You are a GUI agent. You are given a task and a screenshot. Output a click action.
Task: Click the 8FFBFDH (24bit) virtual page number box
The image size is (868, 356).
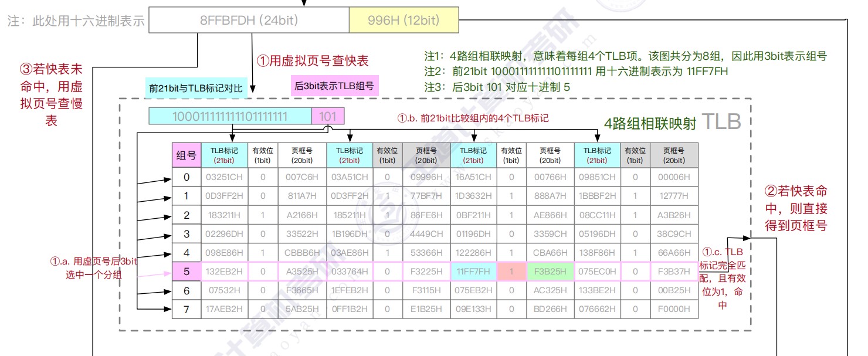[x=249, y=21]
